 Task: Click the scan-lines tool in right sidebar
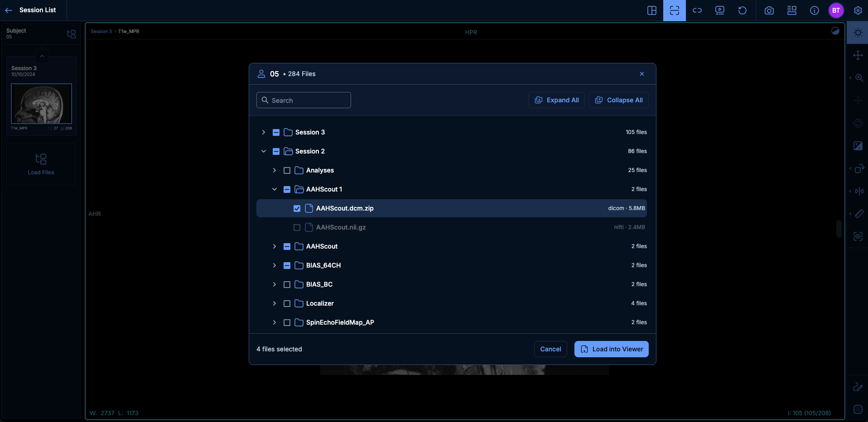click(858, 236)
